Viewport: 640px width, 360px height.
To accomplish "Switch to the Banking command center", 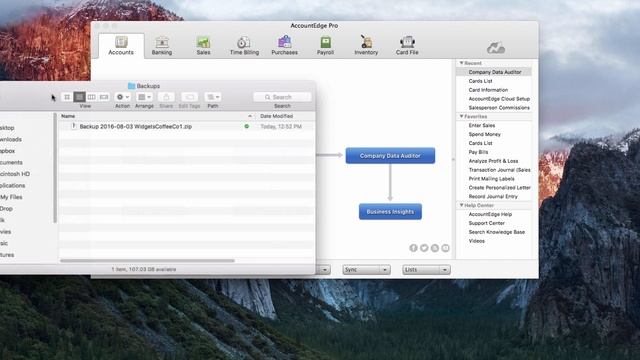I will [162, 45].
